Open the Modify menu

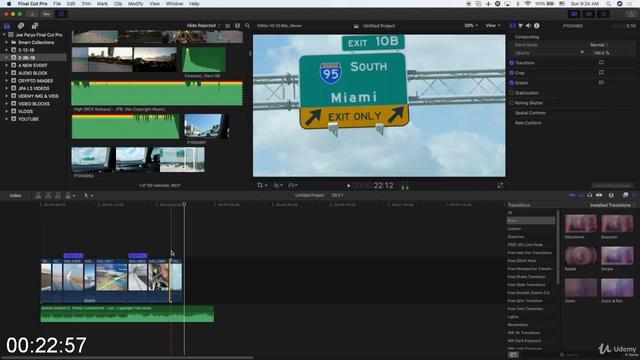(x=136, y=4)
